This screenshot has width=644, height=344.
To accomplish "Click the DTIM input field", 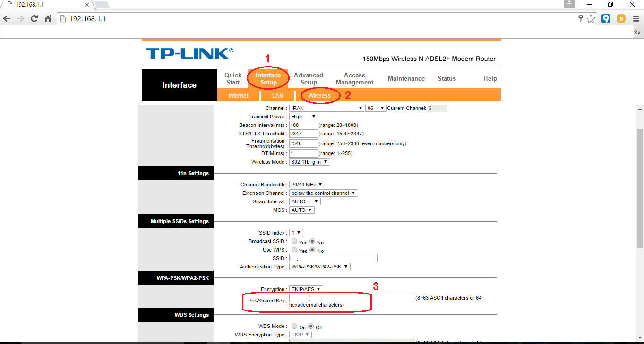I will point(304,153).
